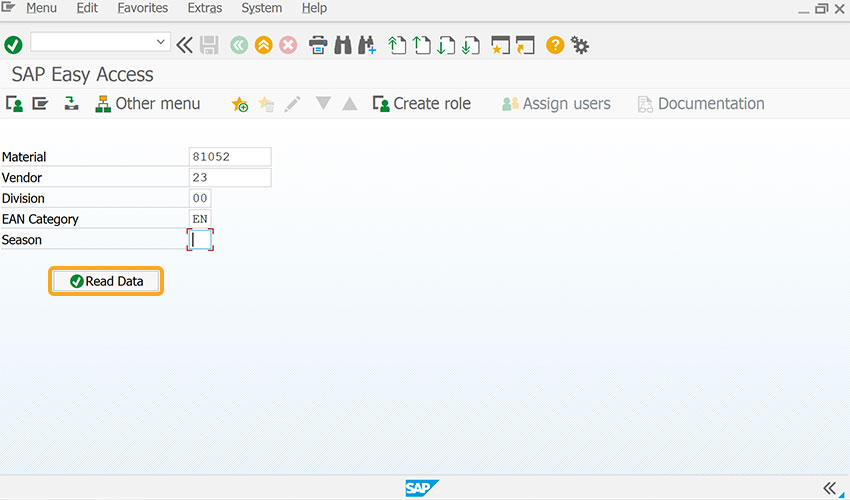The height and width of the screenshot is (500, 850).
Task: Click the red Cancel icon
Action: pyautogui.click(x=288, y=45)
